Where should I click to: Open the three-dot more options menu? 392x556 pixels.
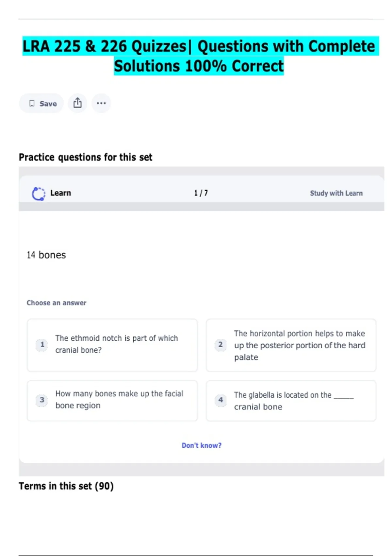101,103
